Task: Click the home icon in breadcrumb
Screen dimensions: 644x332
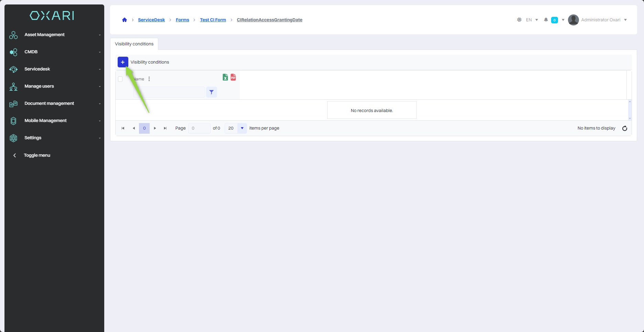Action: tap(125, 20)
